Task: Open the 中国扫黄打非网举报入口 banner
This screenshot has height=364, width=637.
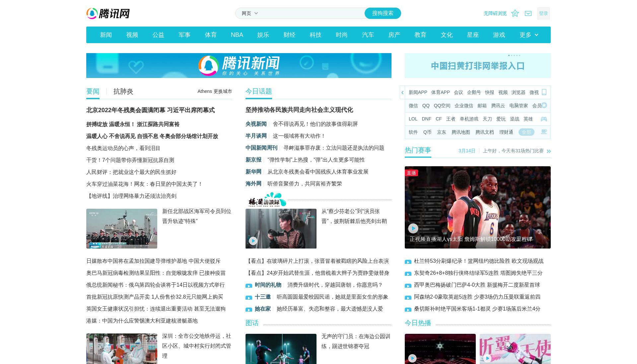Action: pyautogui.click(x=478, y=66)
